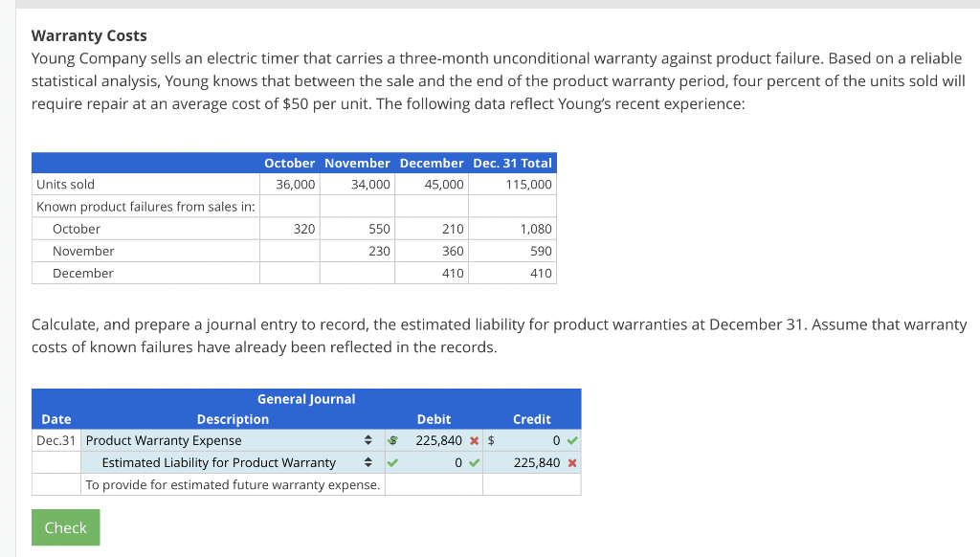Click the November column header in the data table
The height and width of the screenshot is (557, 980).
(x=358, y=163)
